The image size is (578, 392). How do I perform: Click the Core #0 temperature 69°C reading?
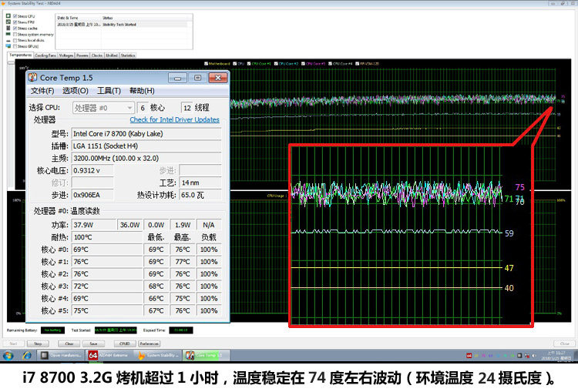click(107, 250)
